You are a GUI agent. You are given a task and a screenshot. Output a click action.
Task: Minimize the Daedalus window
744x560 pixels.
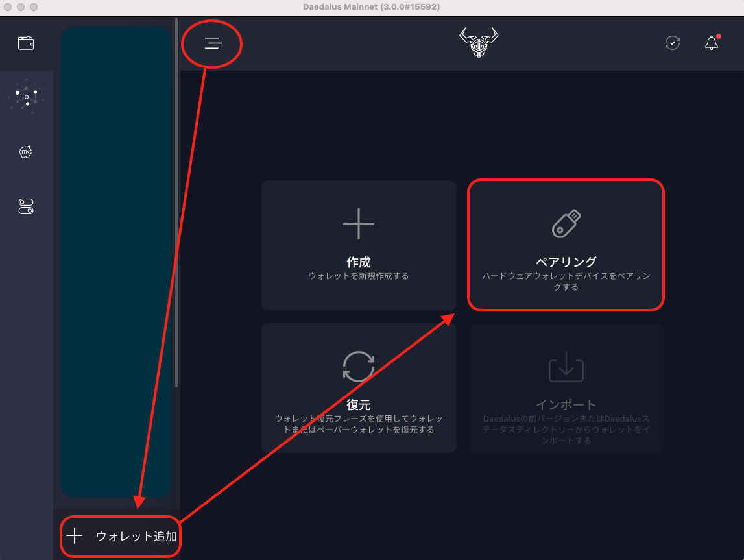point(20,7)
